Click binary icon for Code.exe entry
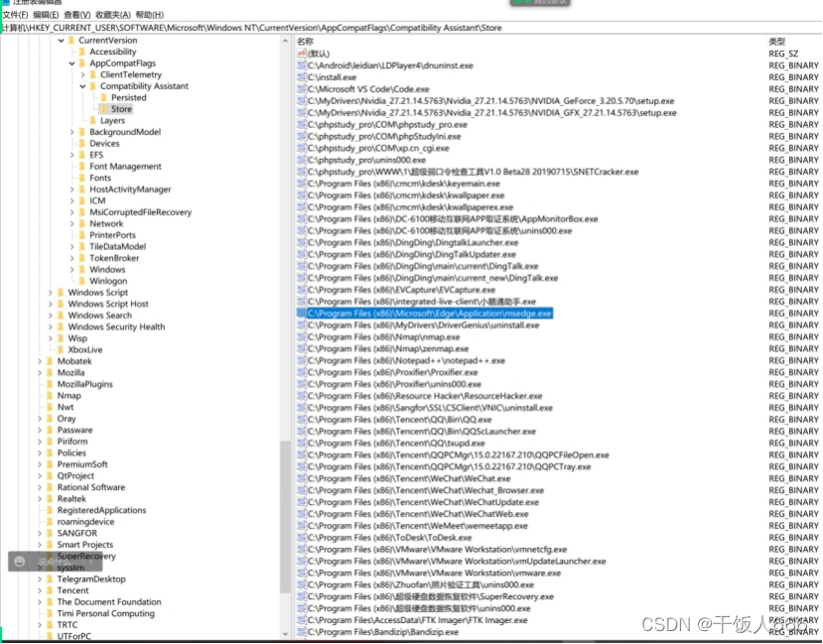Screen dimensions: 823x644 click(x=301, y=89)
